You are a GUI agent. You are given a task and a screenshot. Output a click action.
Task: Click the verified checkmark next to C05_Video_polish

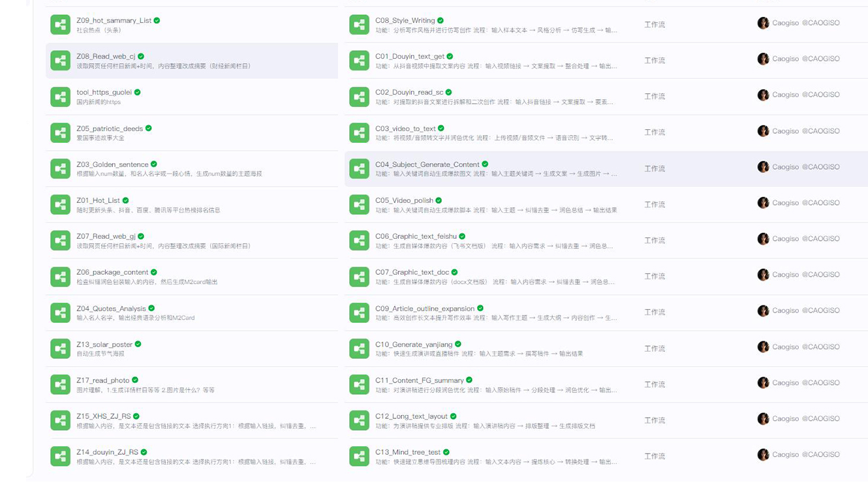tap(439, 200)
